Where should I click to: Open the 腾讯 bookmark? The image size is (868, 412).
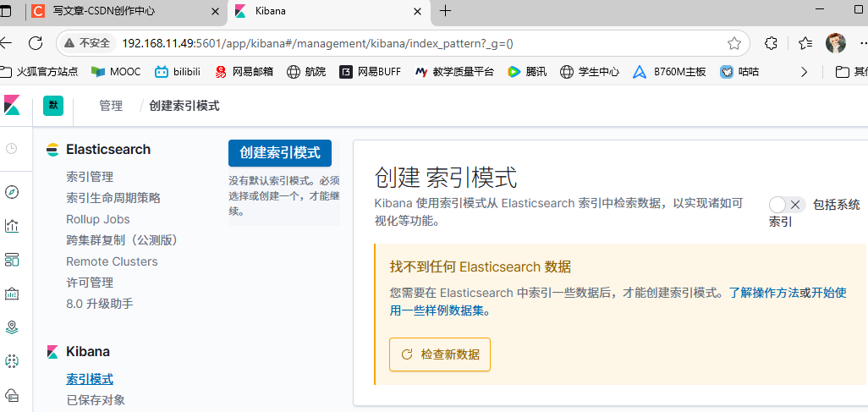point(527,71)
